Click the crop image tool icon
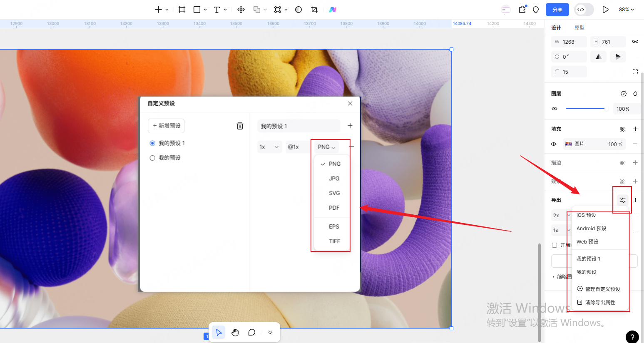This screenshot has height=343, width=644. tap(314, 10)
